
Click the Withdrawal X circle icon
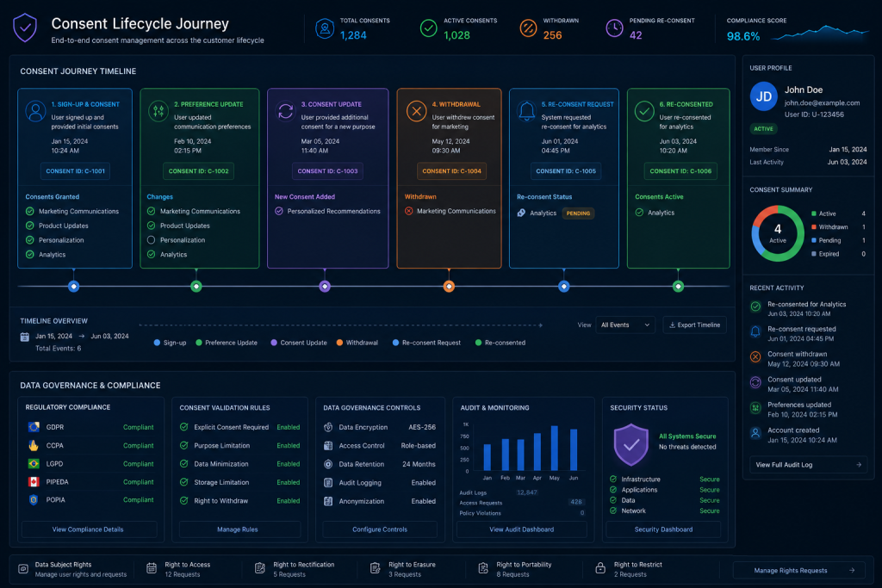pos(416,111)
